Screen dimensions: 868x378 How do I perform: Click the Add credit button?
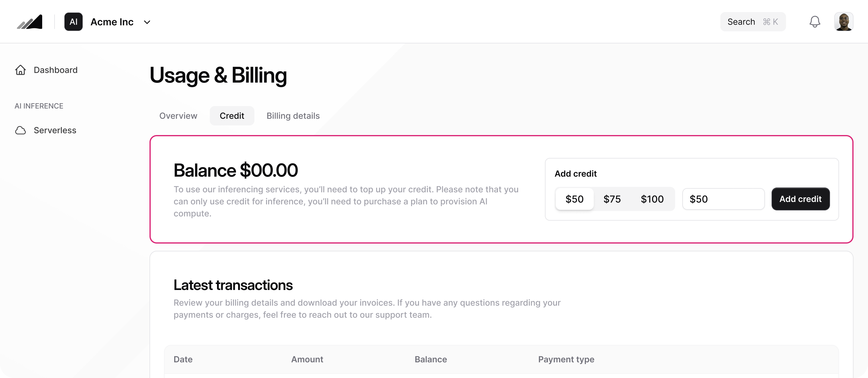click(800, 199)
